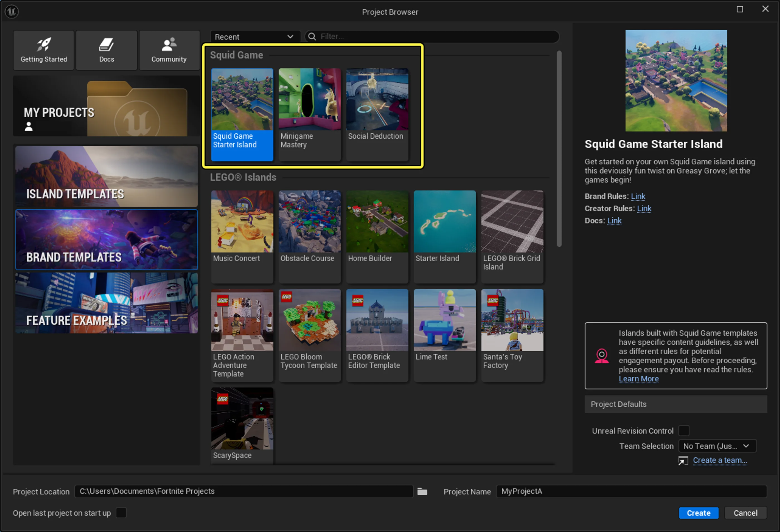The image size is (780, 532).
Task: Select the Home Builder template
Action: 377,237
